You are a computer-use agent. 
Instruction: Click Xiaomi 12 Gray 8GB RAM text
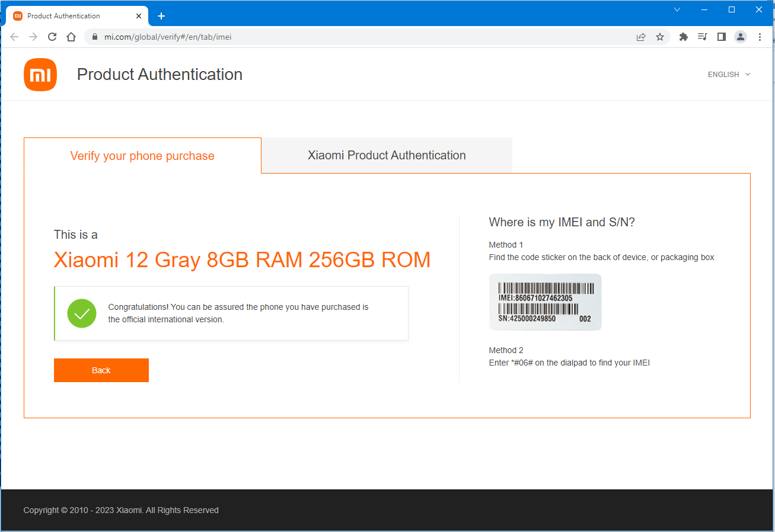click(242, 259)
